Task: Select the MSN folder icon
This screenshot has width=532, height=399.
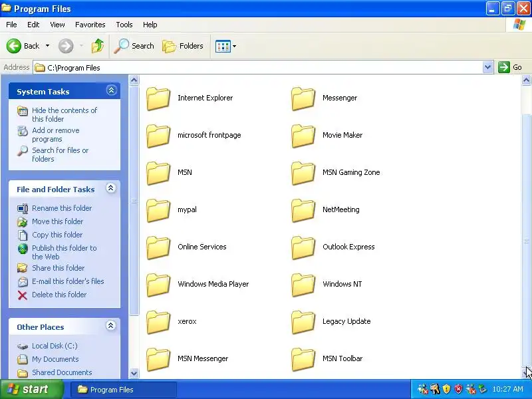Action: pos(158,173)
